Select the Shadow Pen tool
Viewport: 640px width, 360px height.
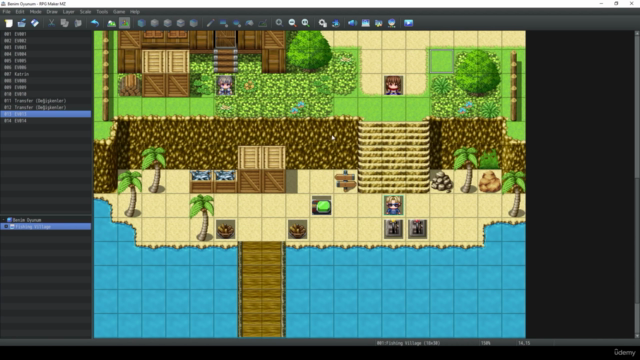click(263, 23)
